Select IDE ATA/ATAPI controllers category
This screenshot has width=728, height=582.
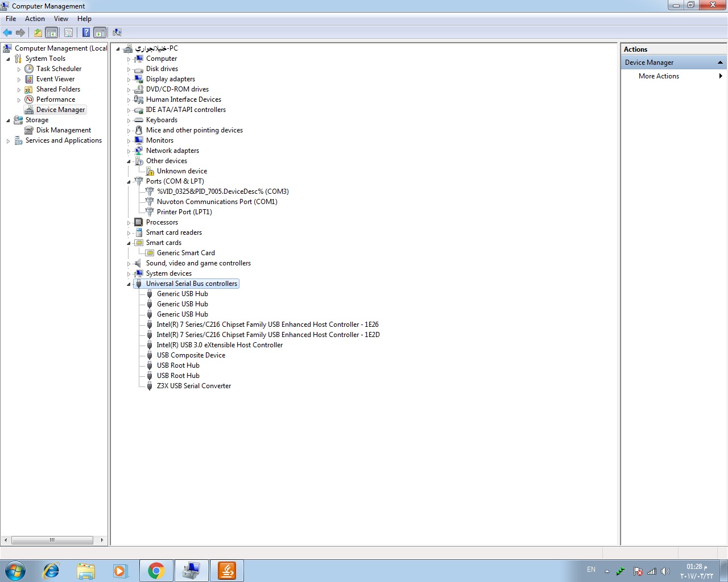(x=186, y=110)
